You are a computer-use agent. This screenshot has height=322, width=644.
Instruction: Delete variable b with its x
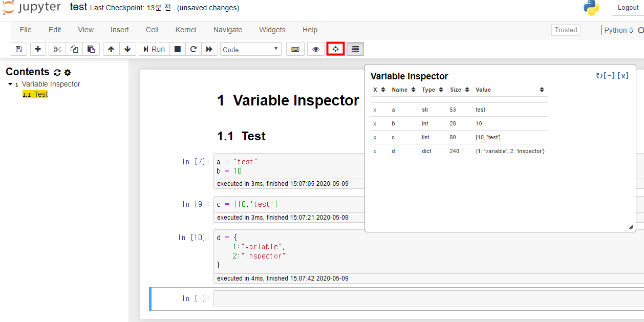(x=375, y=123)
